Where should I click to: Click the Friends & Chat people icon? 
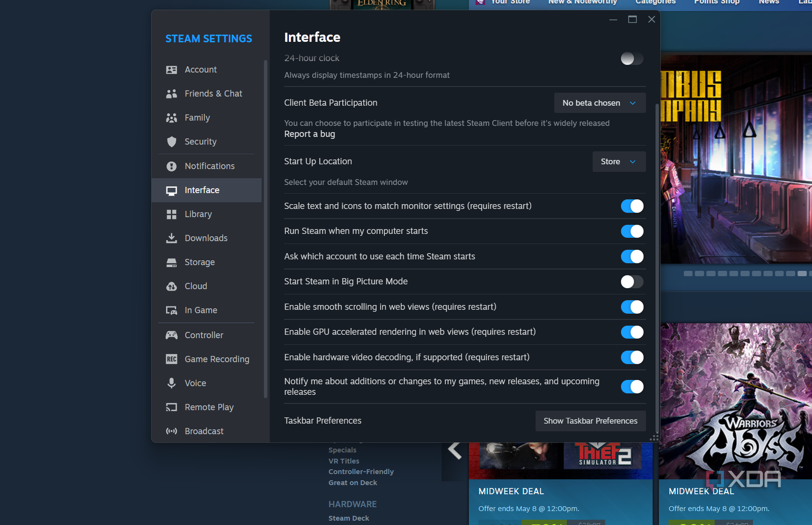click(171, 94)
